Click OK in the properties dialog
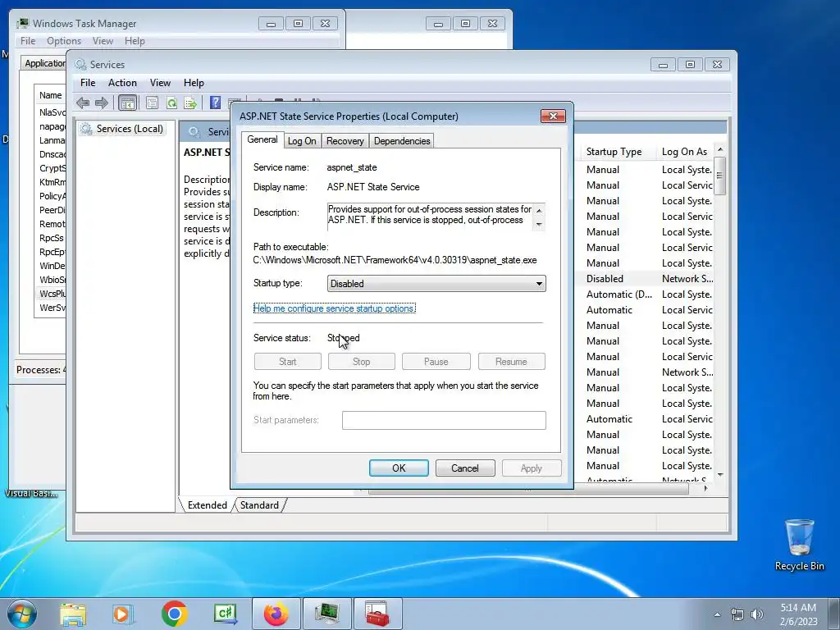Viewport: 840px width, 630px height. (399, 468)
